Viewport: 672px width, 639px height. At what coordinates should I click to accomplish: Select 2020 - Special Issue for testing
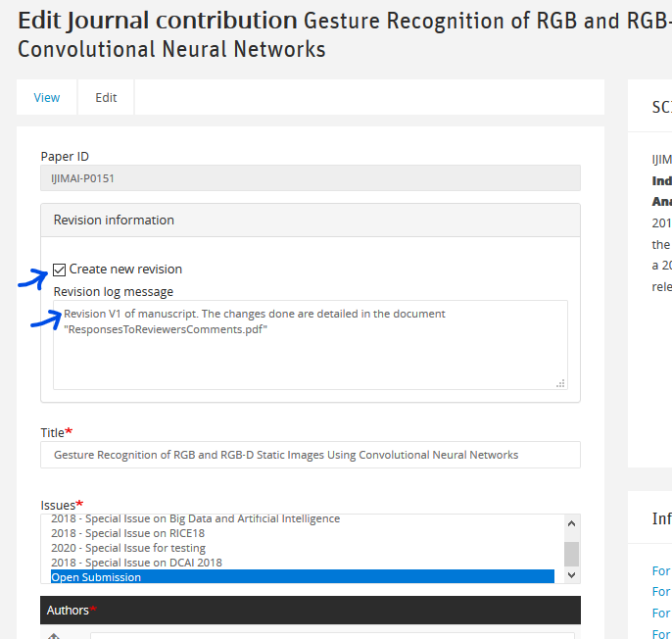pos(128,548)
